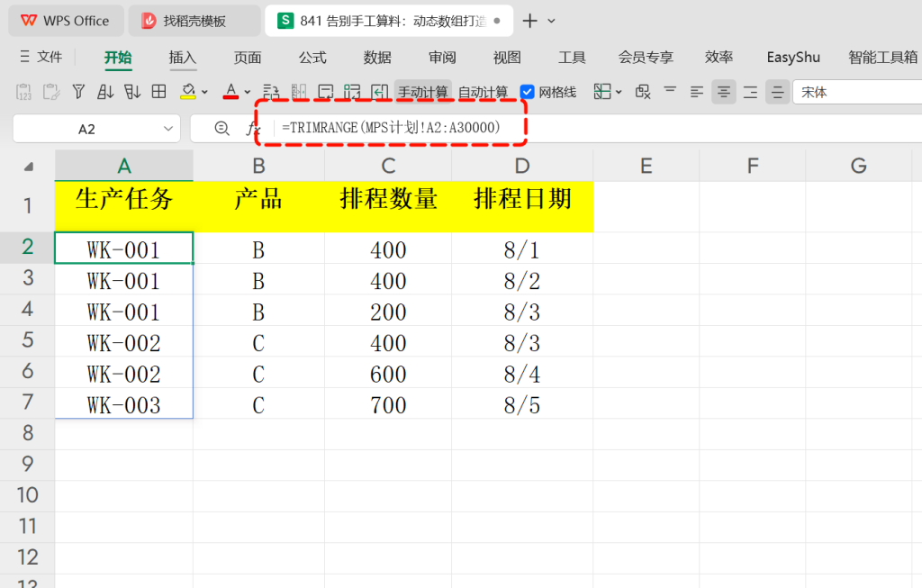The height and width of the screenshot is (588, 922).
Task: Click the date cell 8/4
Action: point(522,373)
